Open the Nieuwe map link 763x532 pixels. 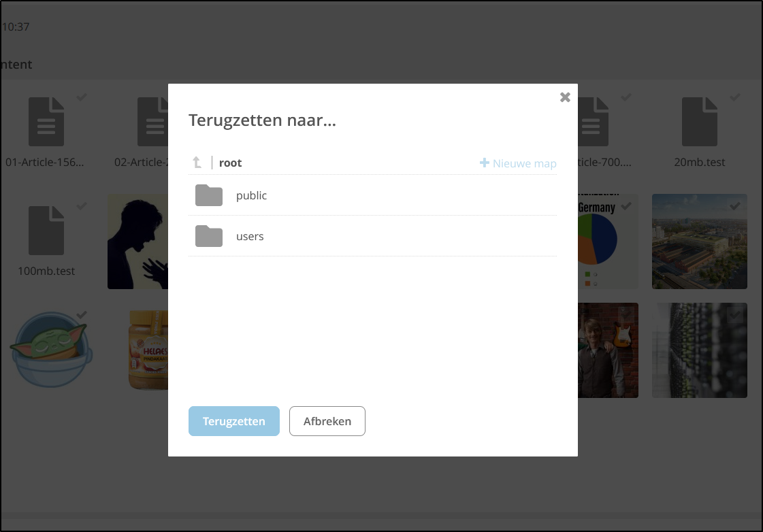[523, 163]
